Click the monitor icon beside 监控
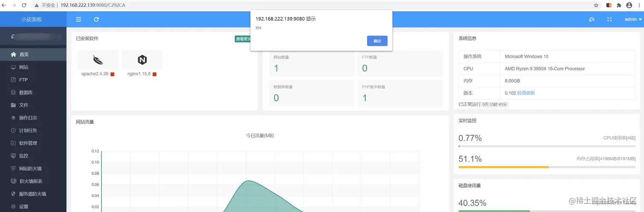 pyautogui.click(x=13, y=156)
